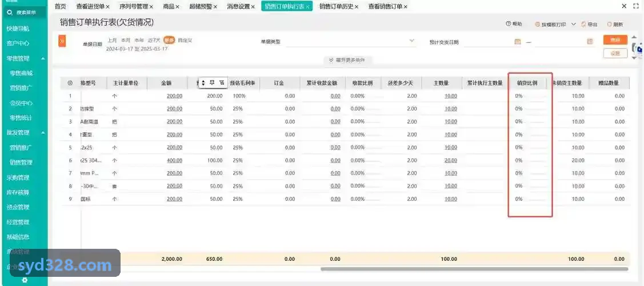644x286 pixels.
Task: Close all tabs with top-right X
Action: 624,6
